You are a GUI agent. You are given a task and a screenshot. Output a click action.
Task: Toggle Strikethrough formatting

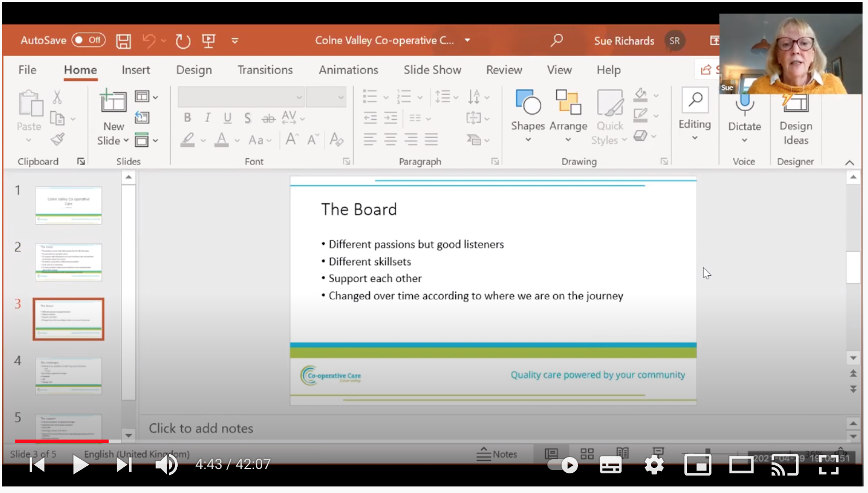268,118
